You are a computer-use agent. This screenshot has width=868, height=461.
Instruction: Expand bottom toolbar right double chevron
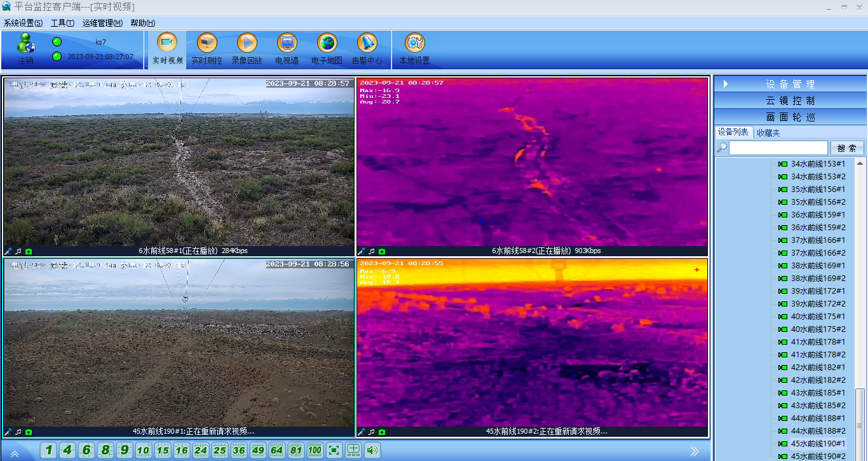pyautogui.click(x=695, y=451)
